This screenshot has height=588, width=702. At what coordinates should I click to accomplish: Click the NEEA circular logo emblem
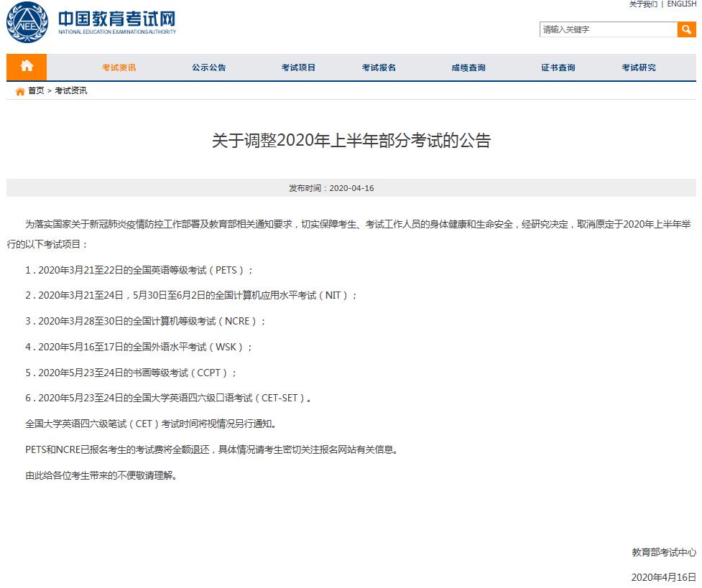tap(27, 23)
